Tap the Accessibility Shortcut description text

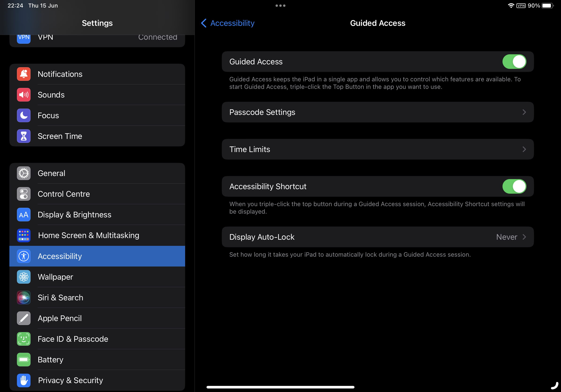[x=377, y=208]
